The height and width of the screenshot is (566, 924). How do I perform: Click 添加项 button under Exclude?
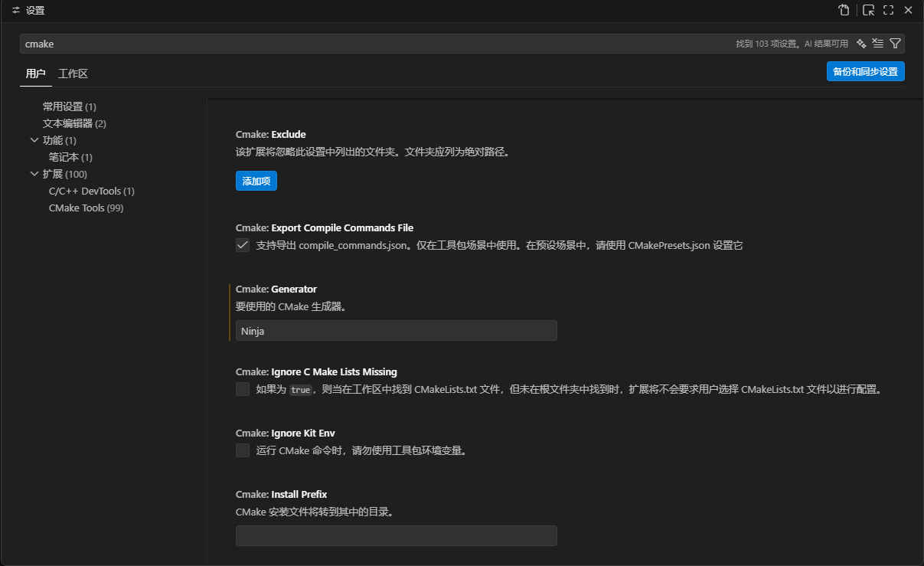[256, 181]
